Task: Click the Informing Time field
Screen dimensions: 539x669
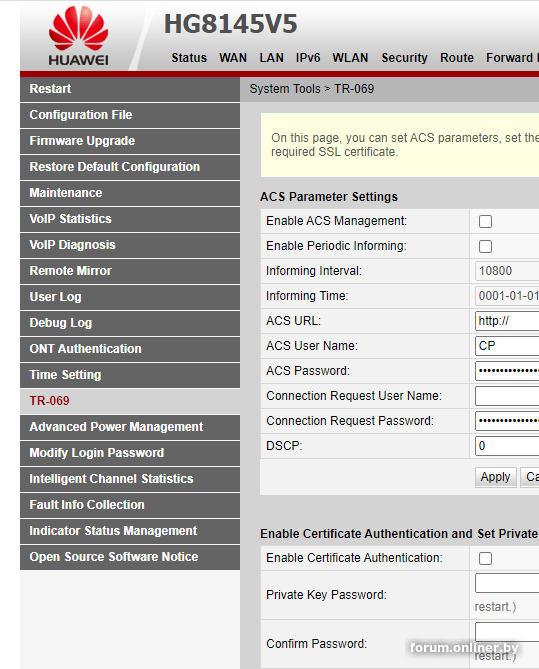Action: coord(507,296)
